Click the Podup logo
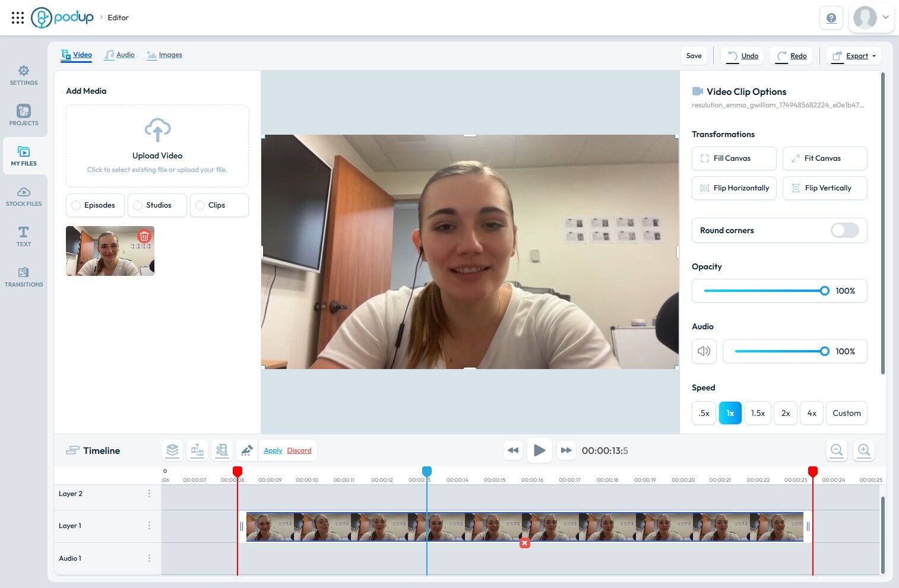Viewport: 899px width, 588px height. 62,18
